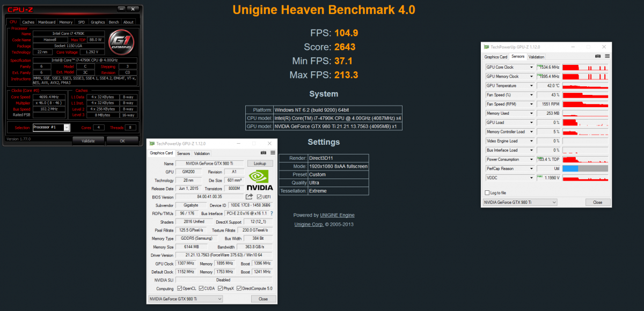Screen dimensions: 644x311
Task: Open the Unigine Corp. link
Action: click(x=309, y=224)
